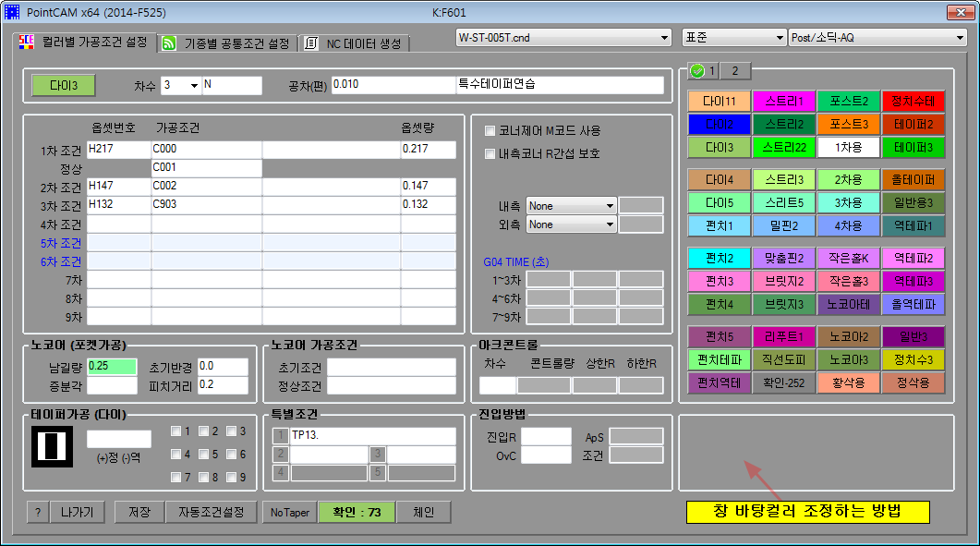Select the bright green 스트리22 swatch
Screen dimensions: 980x546
784,147
